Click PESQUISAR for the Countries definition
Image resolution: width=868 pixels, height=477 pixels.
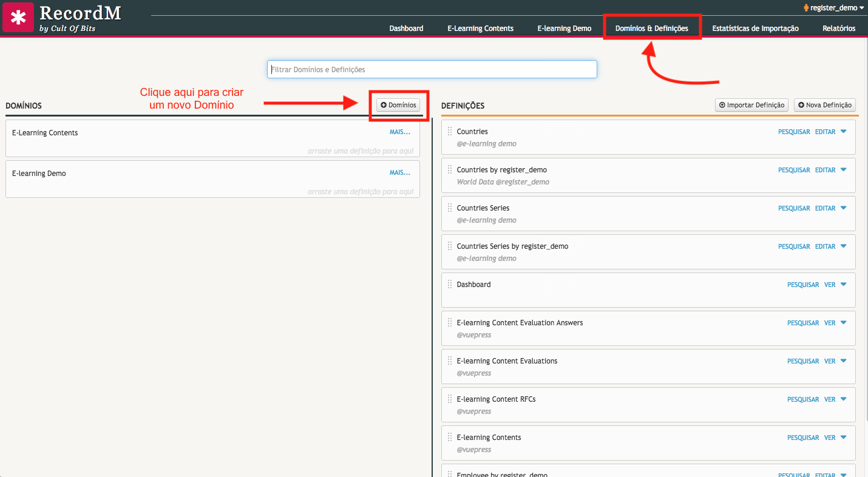click(x=794, y=132)
